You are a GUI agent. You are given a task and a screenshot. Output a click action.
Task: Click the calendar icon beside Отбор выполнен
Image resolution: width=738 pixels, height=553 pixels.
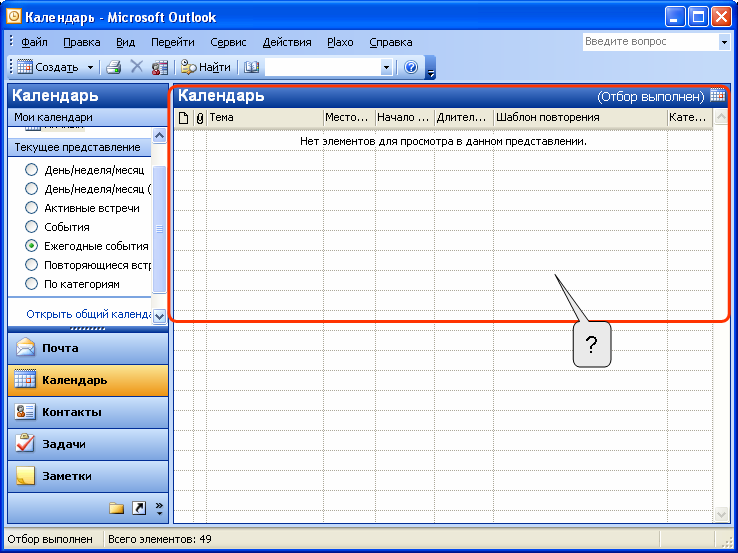(717, 96)
